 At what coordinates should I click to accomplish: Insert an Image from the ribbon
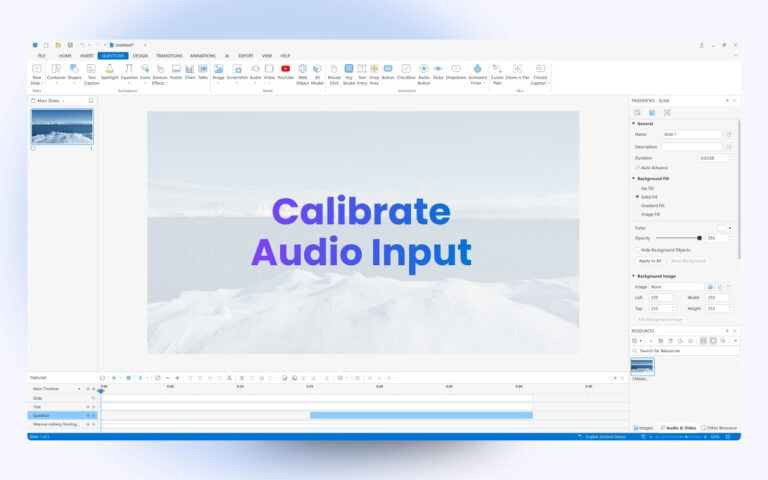click(x=218, y=72)
